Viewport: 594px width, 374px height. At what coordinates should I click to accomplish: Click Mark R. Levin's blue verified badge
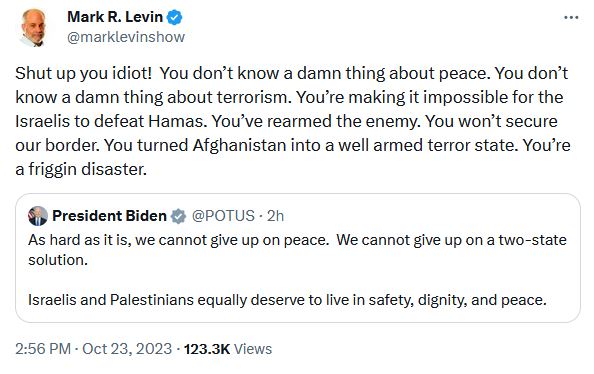175,17
